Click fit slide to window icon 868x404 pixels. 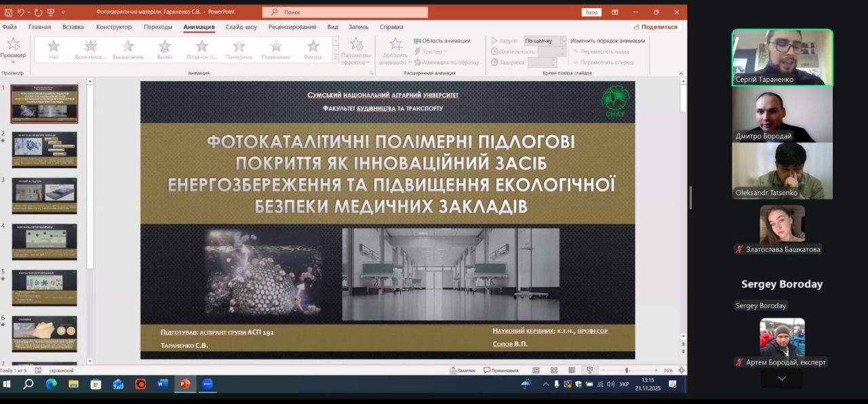(x=682, y=370)
